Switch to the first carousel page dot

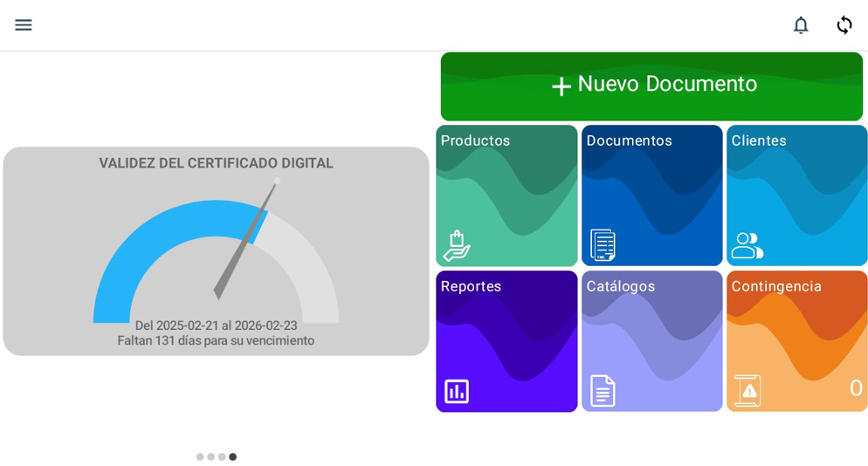[200, 457]
